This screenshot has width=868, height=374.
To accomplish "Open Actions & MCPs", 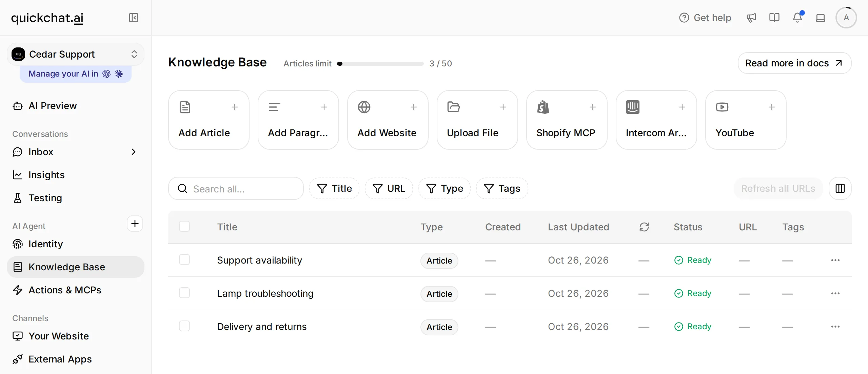I will point(75,290).
